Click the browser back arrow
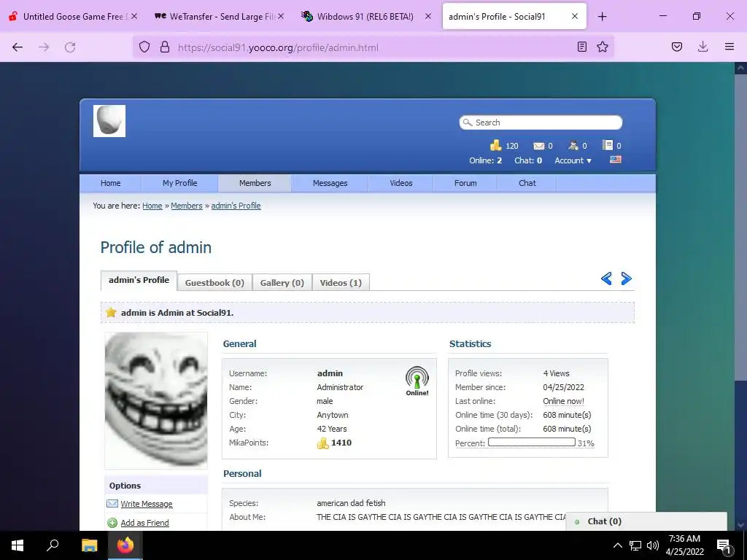This screenshot has width=747, height=560. pos(18,47)
